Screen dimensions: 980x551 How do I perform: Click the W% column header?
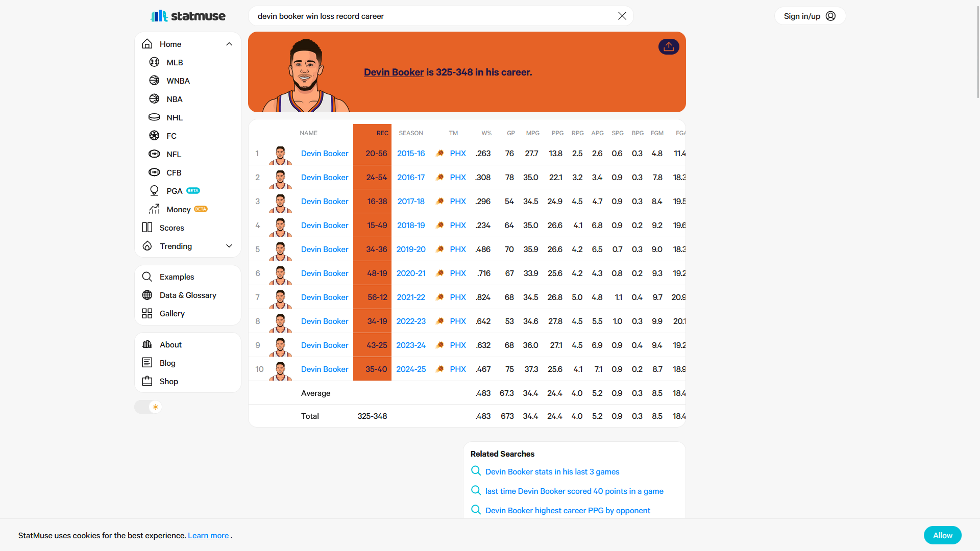[x=486, y=133]
